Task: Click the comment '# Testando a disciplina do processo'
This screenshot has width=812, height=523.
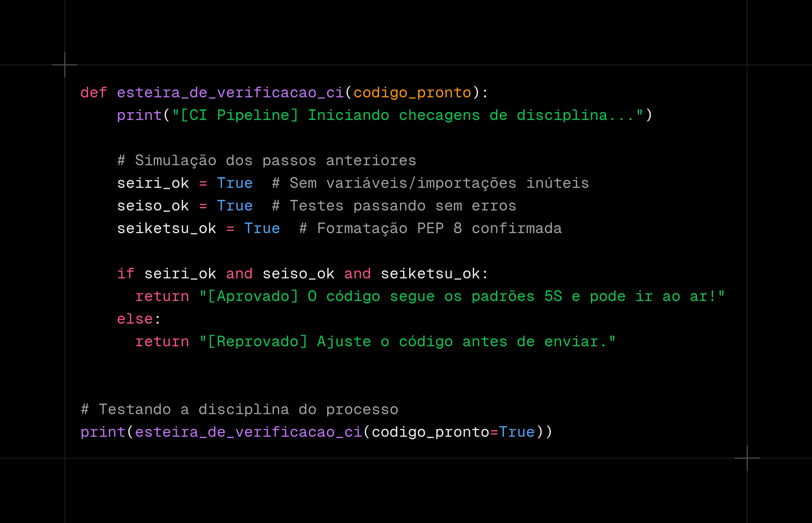Action: pyautogui.click(x=240, y=410)
